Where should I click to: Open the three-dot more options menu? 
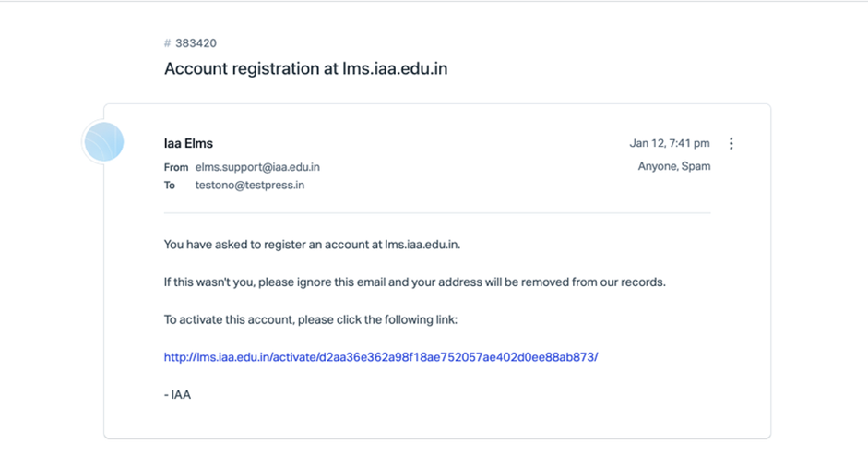click(x=731, y=144)
